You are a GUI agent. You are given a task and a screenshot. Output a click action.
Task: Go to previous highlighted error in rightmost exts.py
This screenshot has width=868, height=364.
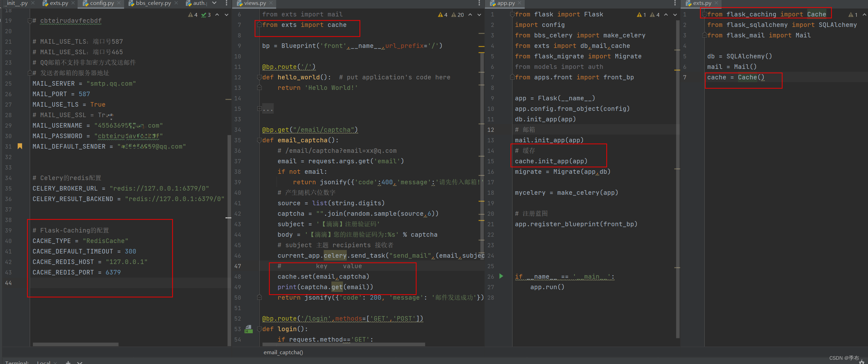[x=864, y=15]
